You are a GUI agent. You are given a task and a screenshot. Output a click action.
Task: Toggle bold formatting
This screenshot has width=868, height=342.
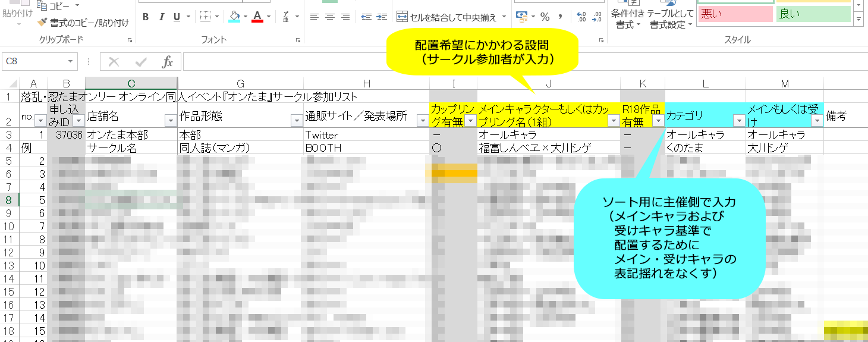point(146,17)
